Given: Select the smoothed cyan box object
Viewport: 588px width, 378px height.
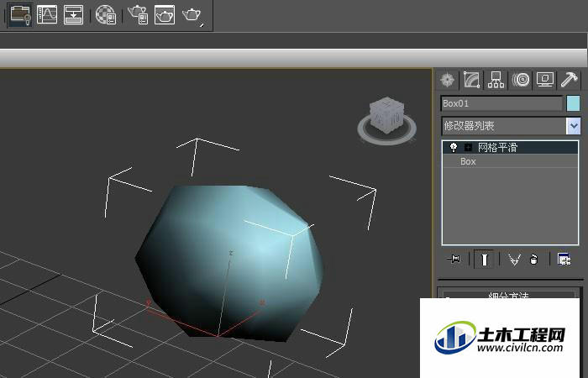Looking at the screenshot, I should point(228,262).
